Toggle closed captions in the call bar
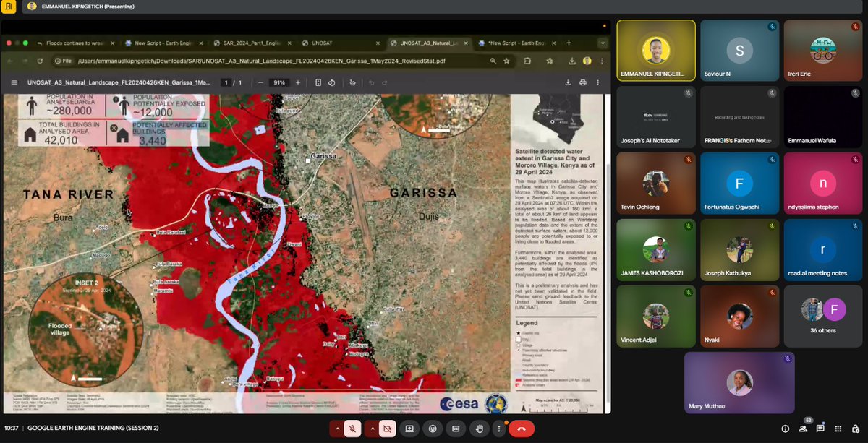Viewport: 868px width, 443px height. pyautogui.click(x=456, y=429)
